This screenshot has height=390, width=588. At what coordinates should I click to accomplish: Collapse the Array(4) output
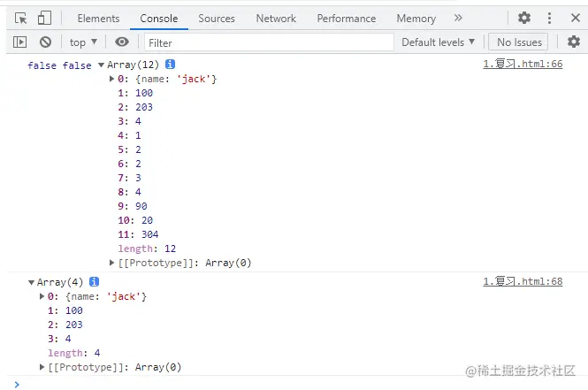[x=31, y=282]
